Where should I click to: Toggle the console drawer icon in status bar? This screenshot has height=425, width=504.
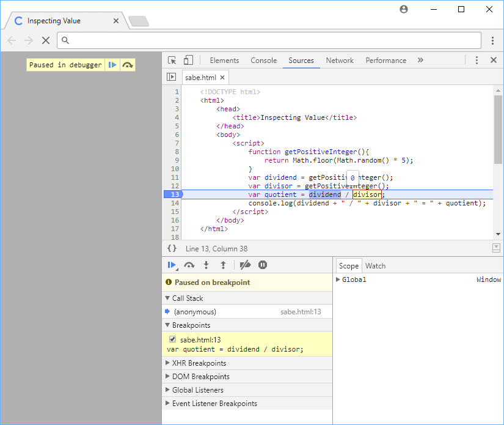[x=496, y=248]
